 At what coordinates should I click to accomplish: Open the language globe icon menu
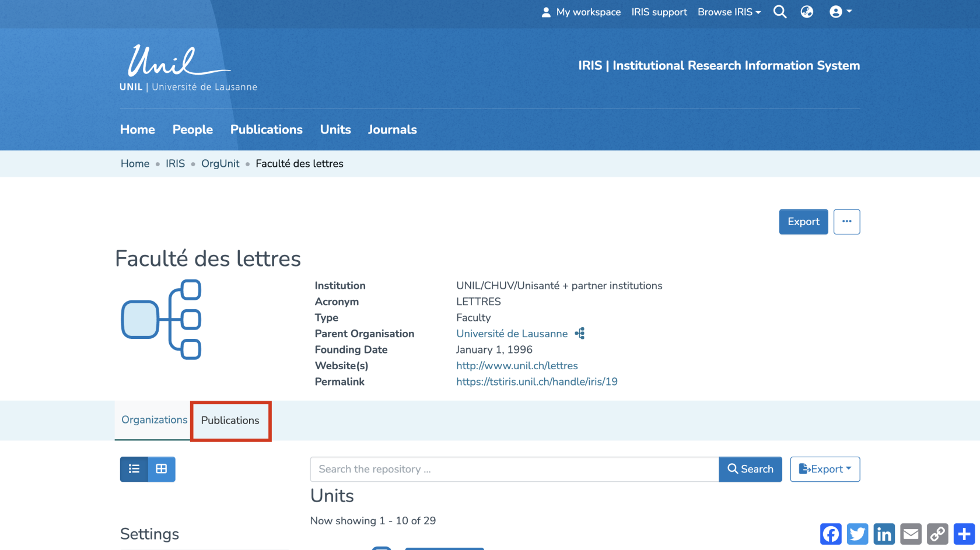pyautogui.click(x=807, y=12)
